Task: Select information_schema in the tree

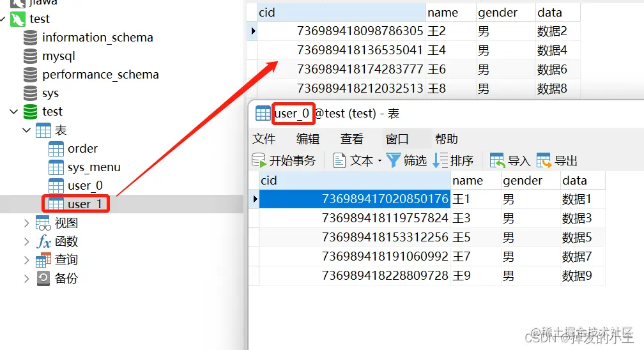Action: (97, 38)
